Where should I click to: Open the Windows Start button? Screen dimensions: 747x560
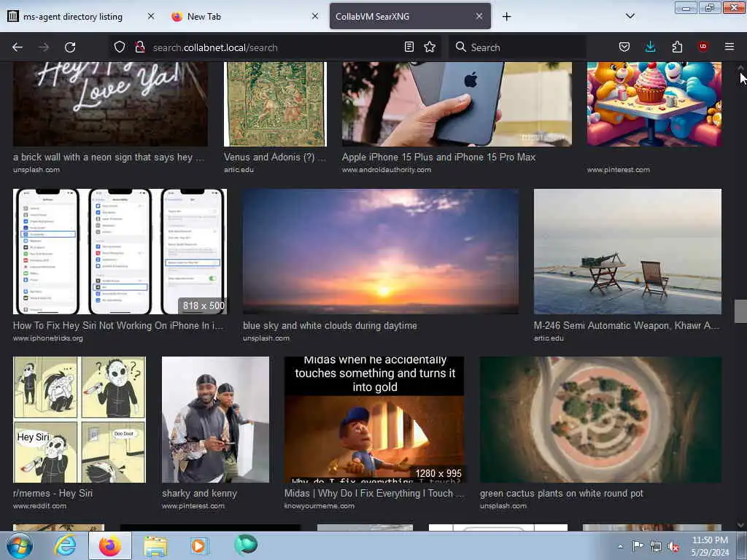tap(18, 545)
